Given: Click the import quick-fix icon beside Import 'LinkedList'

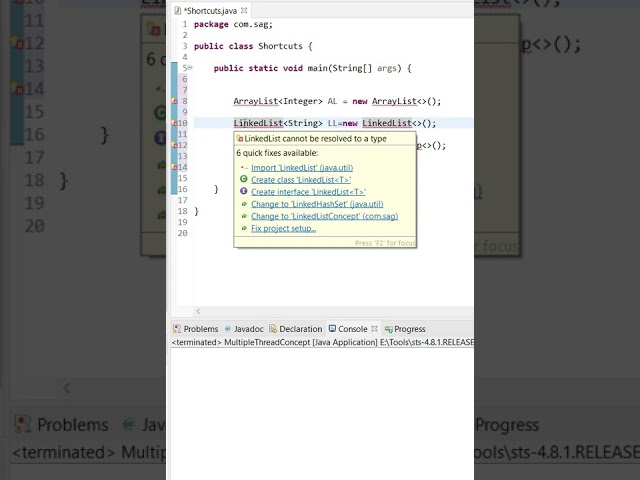Looking at the screenshot, I should 244,167.
